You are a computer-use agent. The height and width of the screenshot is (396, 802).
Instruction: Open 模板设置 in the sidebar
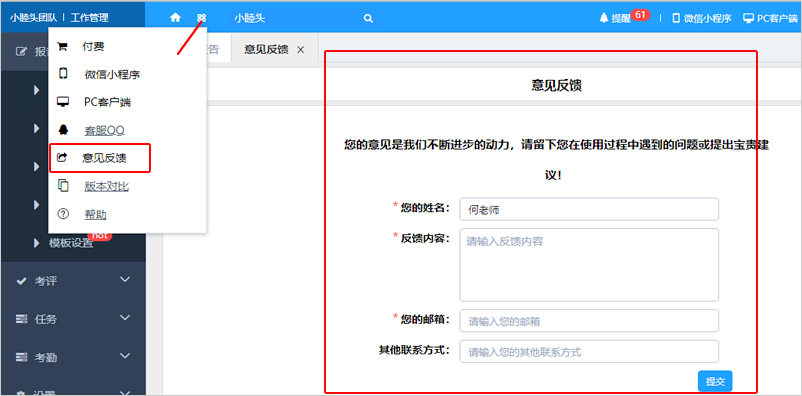pyautogui.click(x=71, y=243)
